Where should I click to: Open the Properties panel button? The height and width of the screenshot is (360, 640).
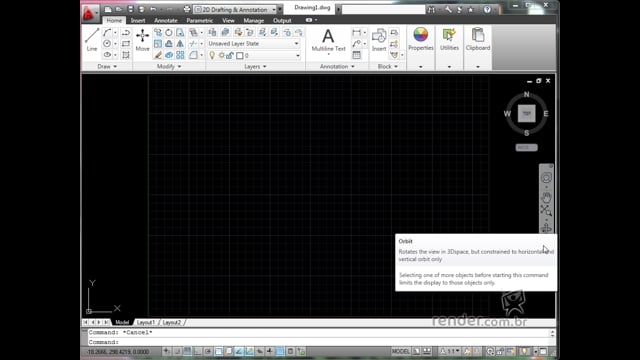pos(420,40)
